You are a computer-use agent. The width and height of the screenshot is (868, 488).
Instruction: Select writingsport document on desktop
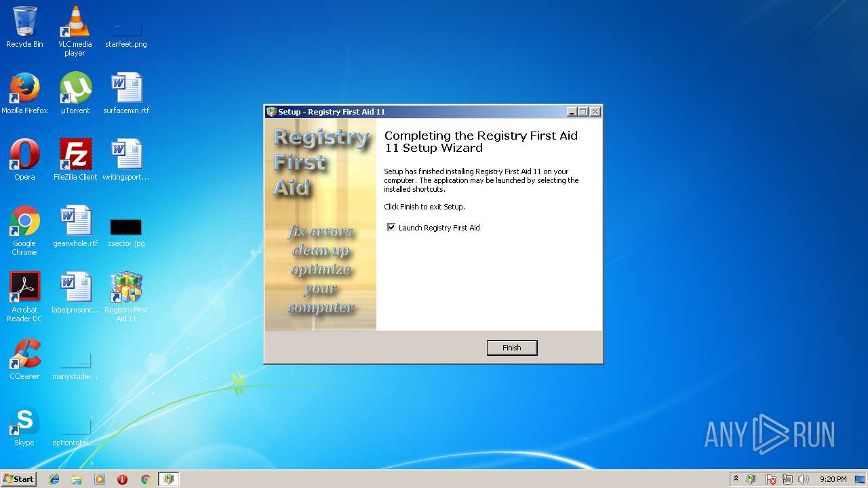click(x=126, y=160)
